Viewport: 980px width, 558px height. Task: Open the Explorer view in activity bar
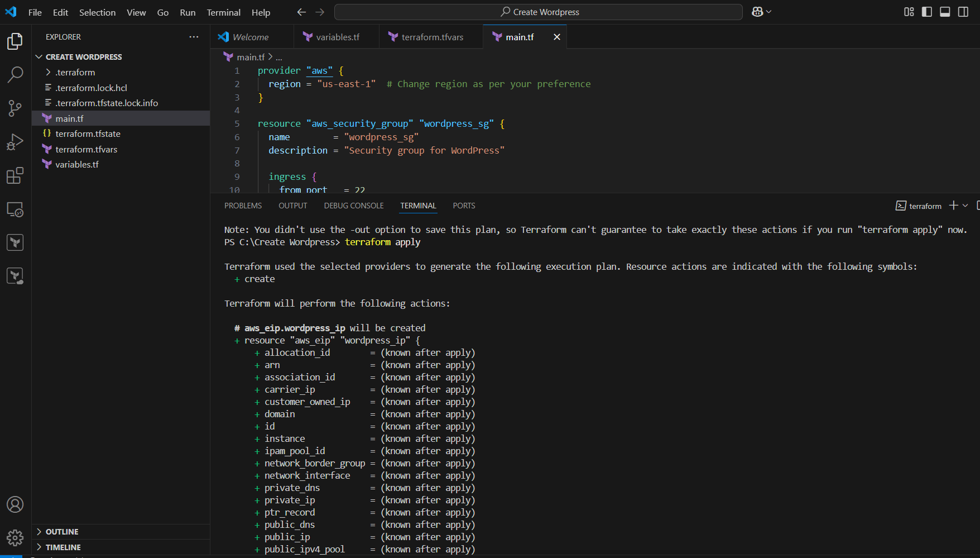click(15, 41)
